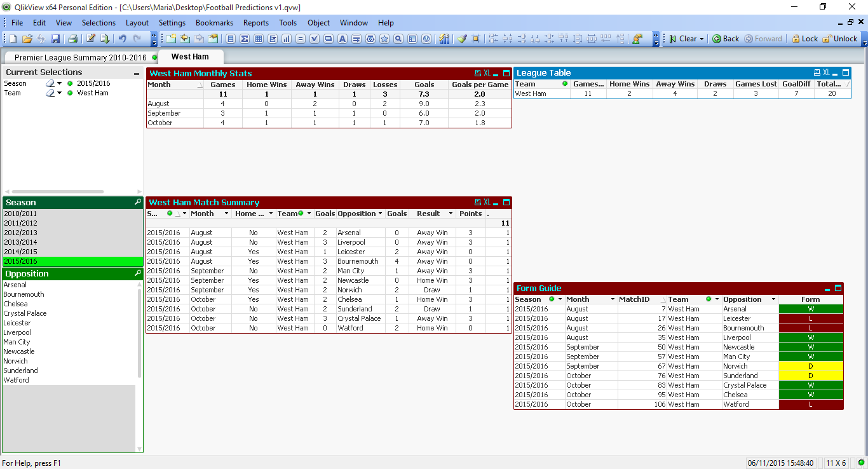868x469 pixels.
Task: Create a List Box object icon
Action: click(231, 39)
